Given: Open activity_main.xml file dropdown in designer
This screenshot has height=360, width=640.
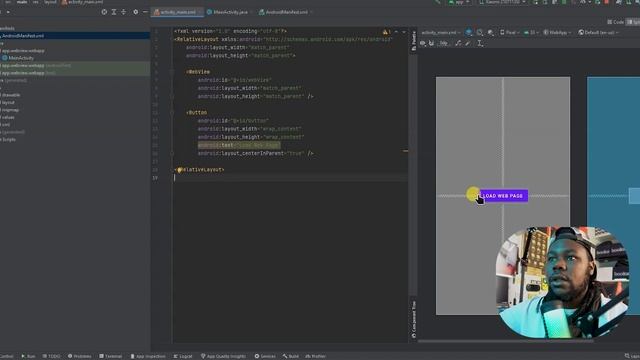Looking at the screenshot, I should pos(441,33).
